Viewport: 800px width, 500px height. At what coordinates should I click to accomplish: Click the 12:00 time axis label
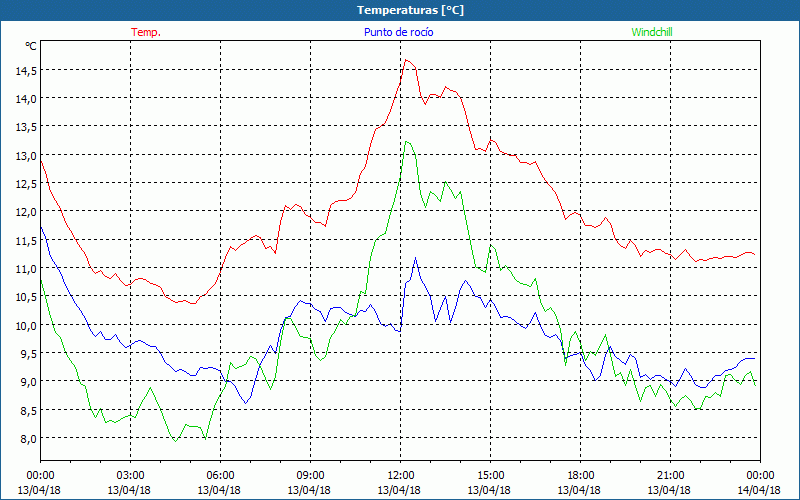coord(401,476)
